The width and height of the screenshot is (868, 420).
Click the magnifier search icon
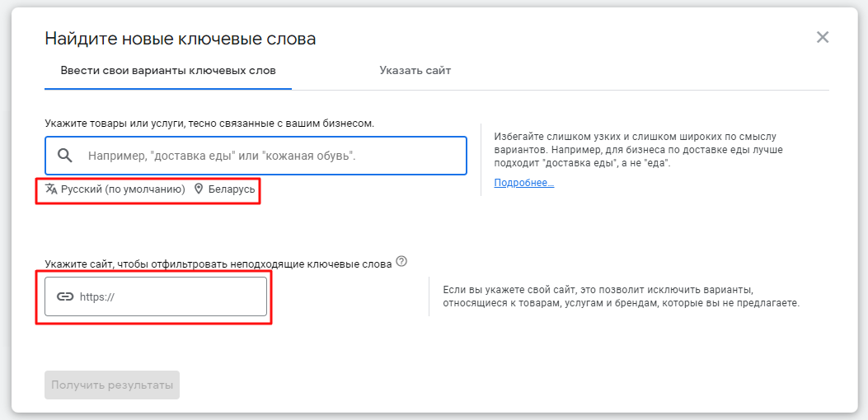coord(65,156)
